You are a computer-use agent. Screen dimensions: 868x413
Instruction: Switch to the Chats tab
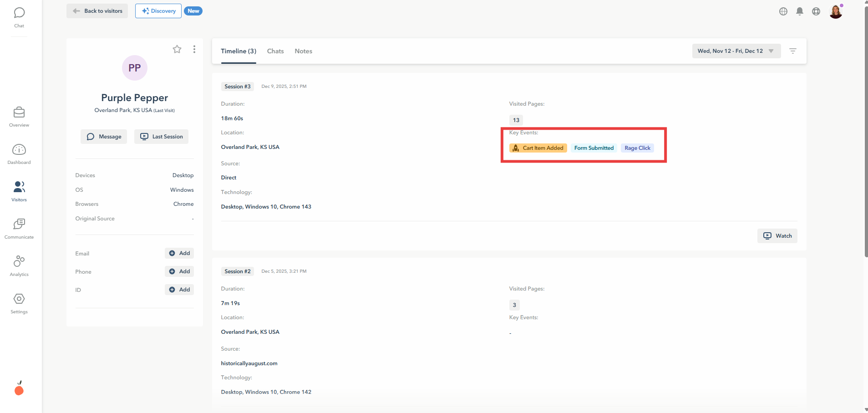275,51
